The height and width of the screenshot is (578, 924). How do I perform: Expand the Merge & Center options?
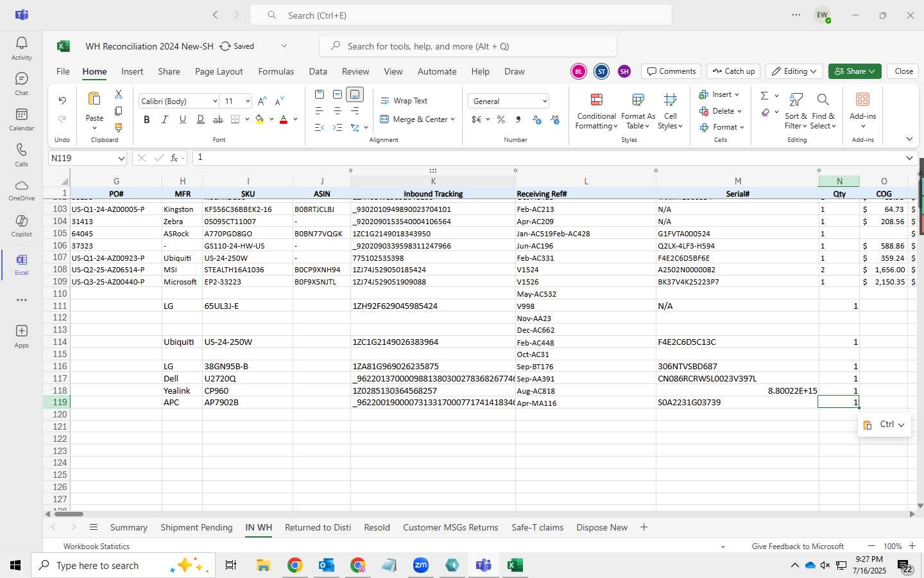(452, 119)
